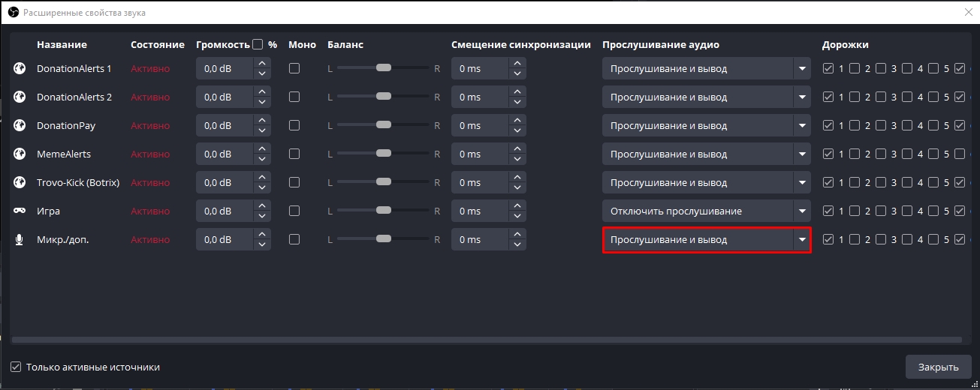Open audio monitoring dropdown for Trovo-Kick (Botrix)
Image resolution: width=980 pixels, height=390 pixels.
point(706,182)
